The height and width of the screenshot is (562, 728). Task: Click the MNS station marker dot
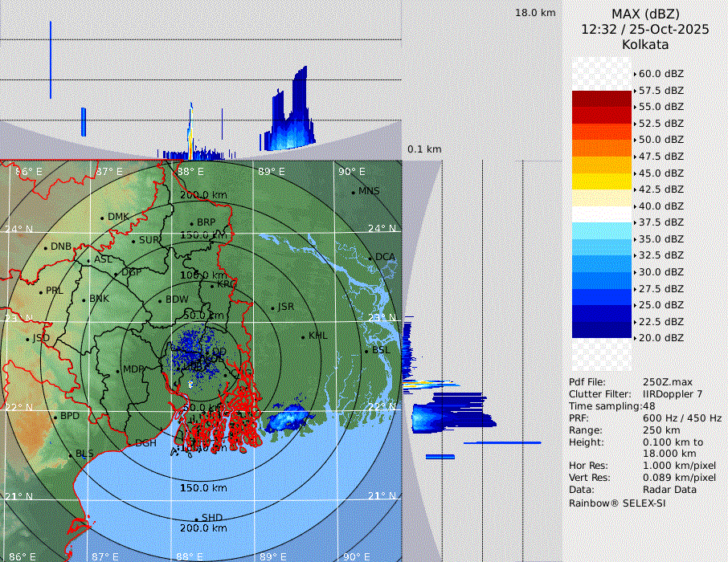click(353, 192)
